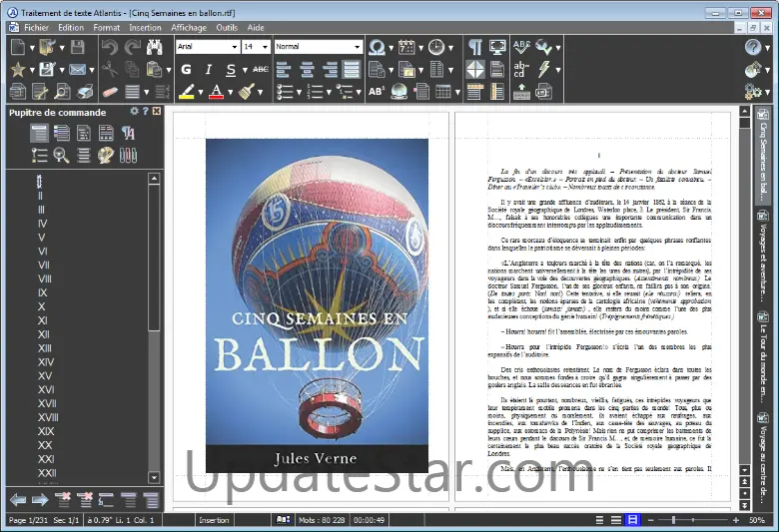Center-align the text
779x532 pixels.
307,70
